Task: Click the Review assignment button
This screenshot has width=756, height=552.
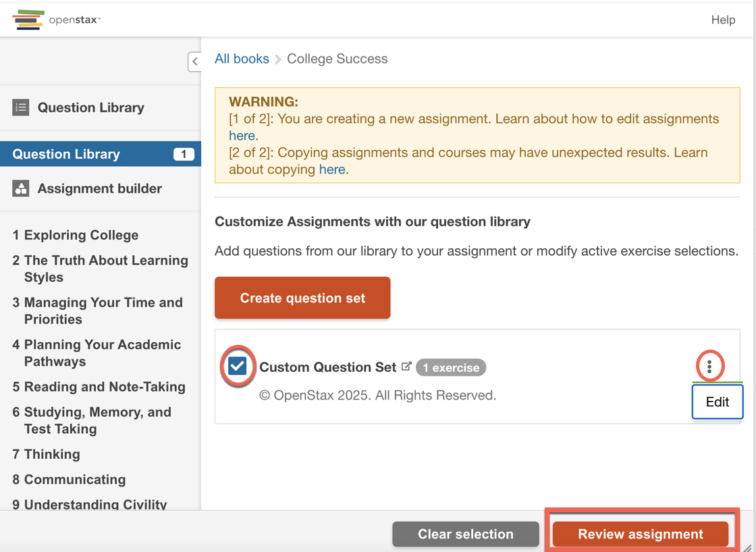Action: click(641, 534)
